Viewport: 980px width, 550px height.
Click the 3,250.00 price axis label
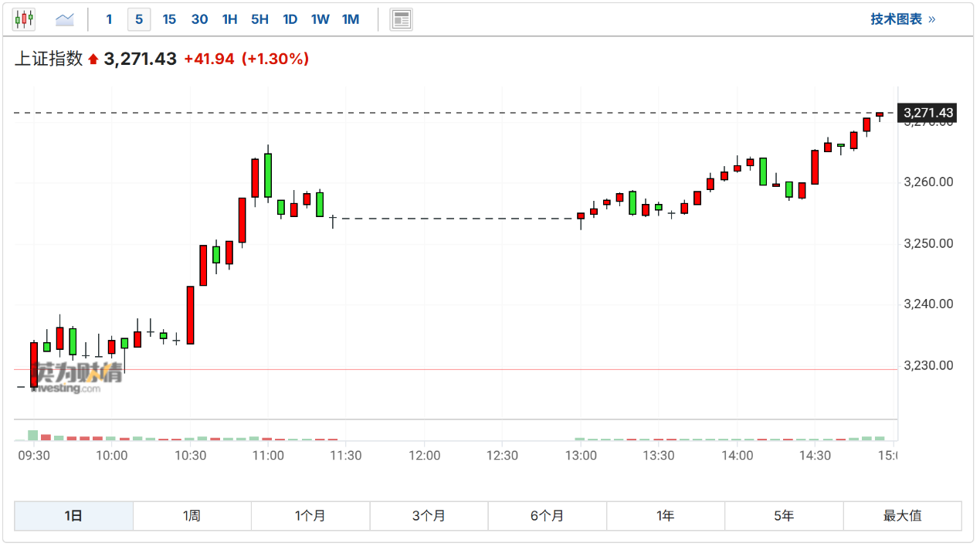pyautogui.click(x=928, y=243)
